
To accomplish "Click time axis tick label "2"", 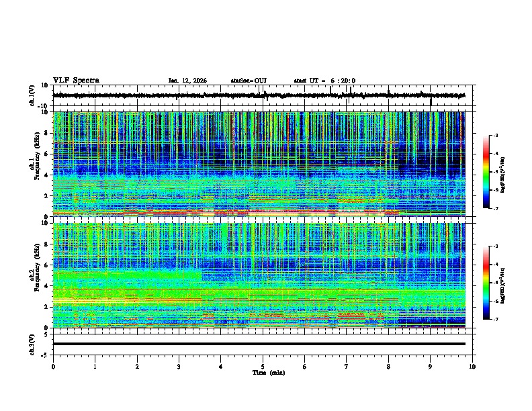I will click(137, 367).
